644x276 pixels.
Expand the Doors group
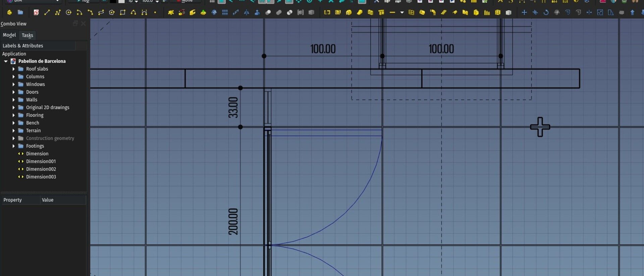[13, 92]
